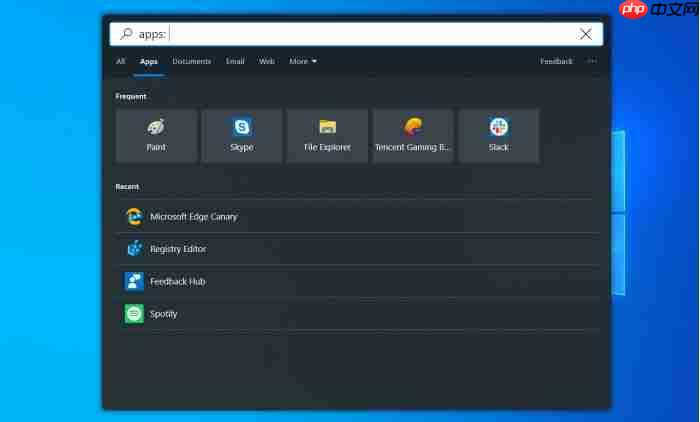
Task: Clear search with the X button
Action: tap(586, 34)
